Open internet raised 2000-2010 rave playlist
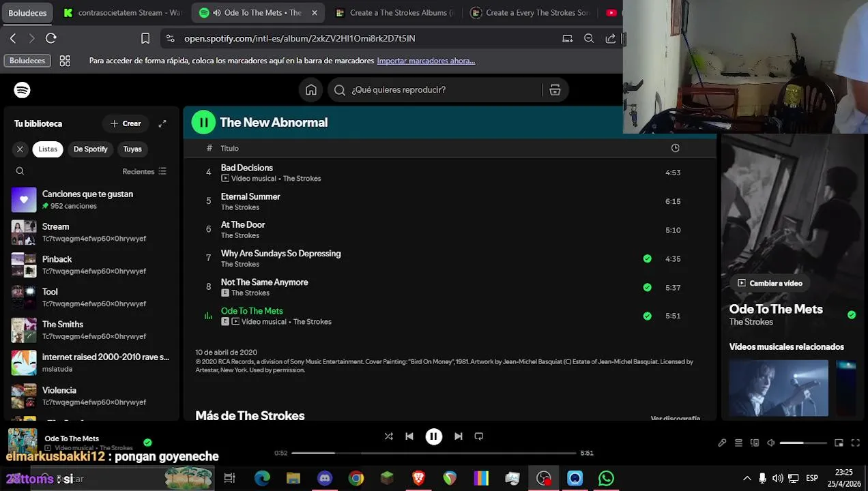This screenshot has height=491, width=868. point(91,363)
